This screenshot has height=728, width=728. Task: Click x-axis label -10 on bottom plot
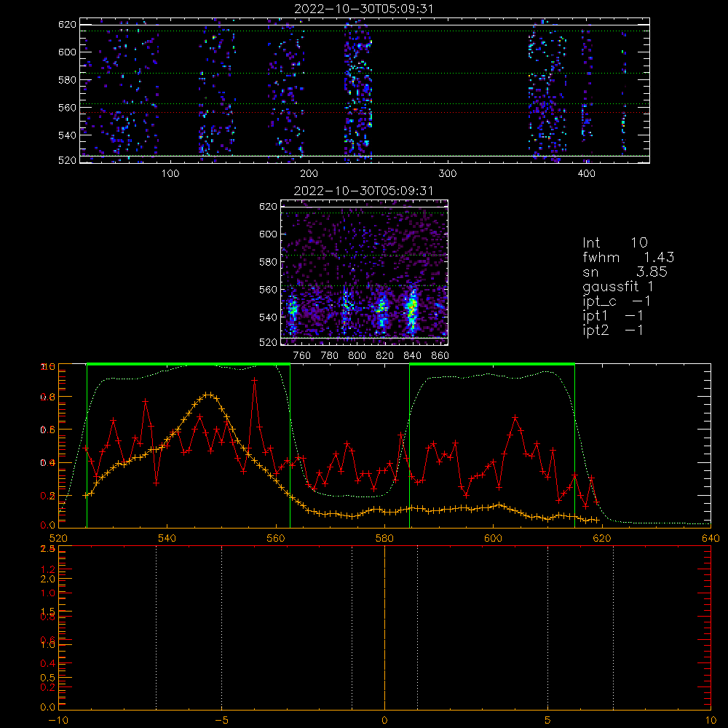[58, 720]
